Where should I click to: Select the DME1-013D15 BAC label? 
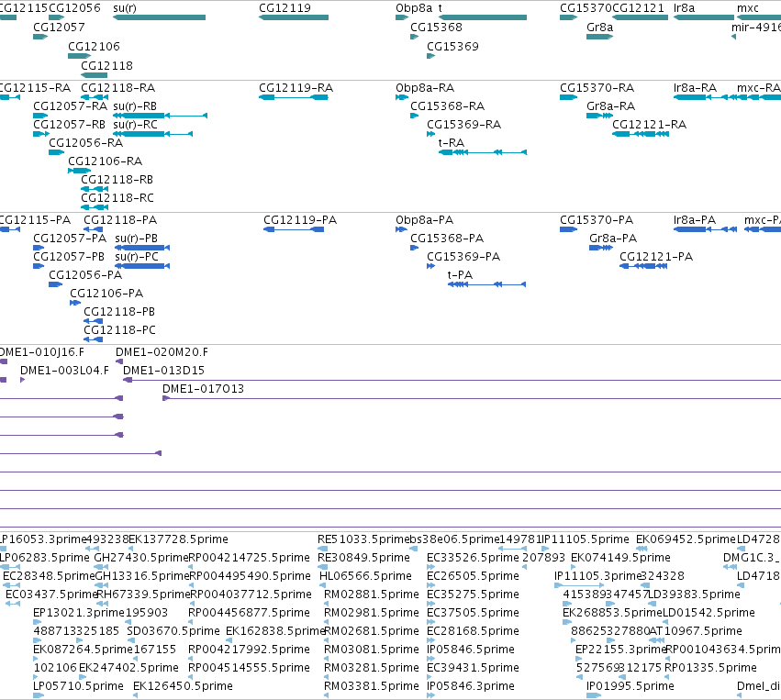[x=163, y=371]
